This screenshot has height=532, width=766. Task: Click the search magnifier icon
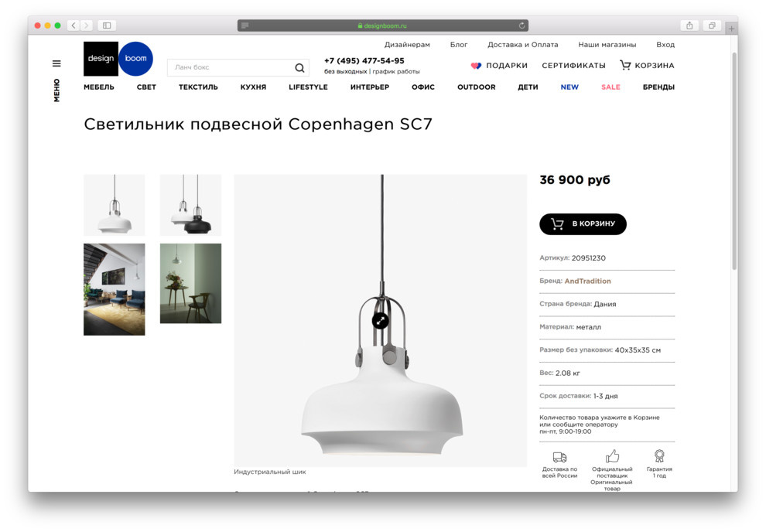coord(299,68)
